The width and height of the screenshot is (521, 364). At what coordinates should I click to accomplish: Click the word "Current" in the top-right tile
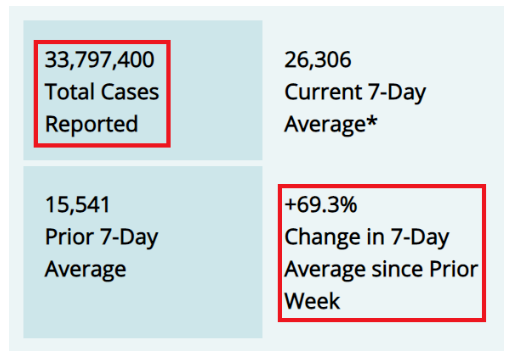coord(323,92)
